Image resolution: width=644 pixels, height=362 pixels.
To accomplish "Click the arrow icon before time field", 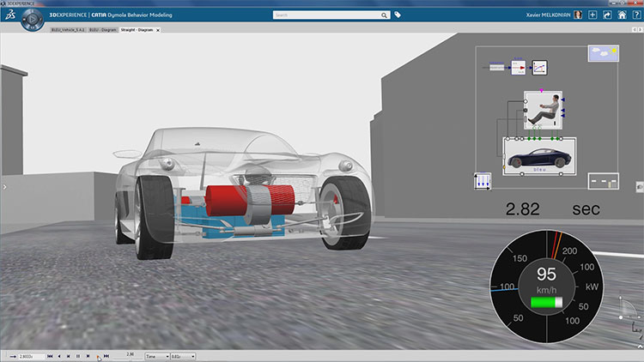I will (13, 357).
